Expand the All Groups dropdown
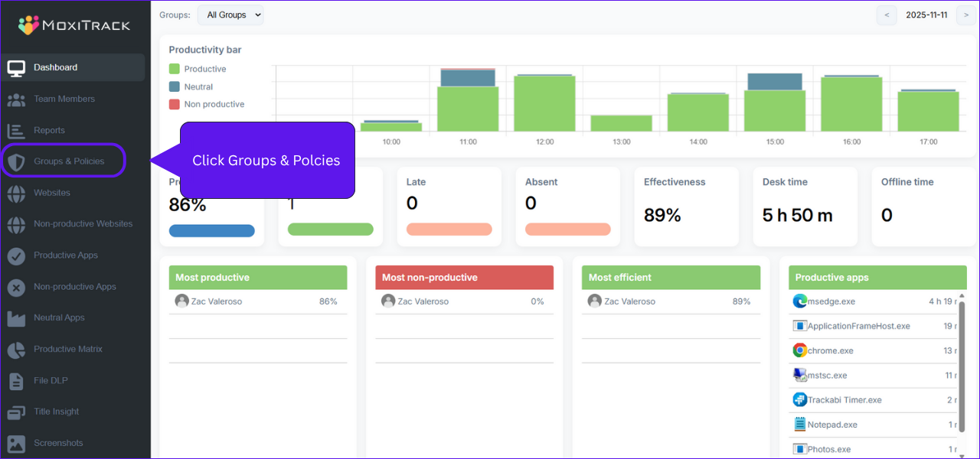Screen dimensions: 980x459 pyautogui.click(x=230, y=15)
